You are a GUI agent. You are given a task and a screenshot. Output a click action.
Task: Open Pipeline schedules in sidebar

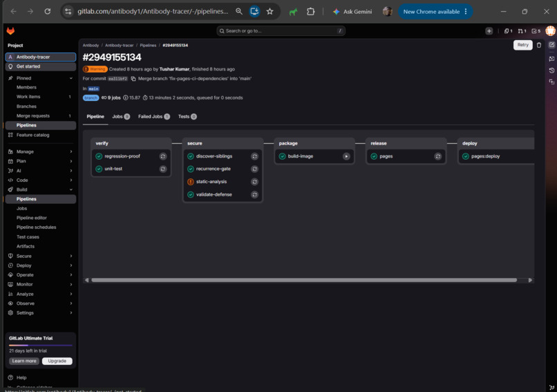[36, 227]
